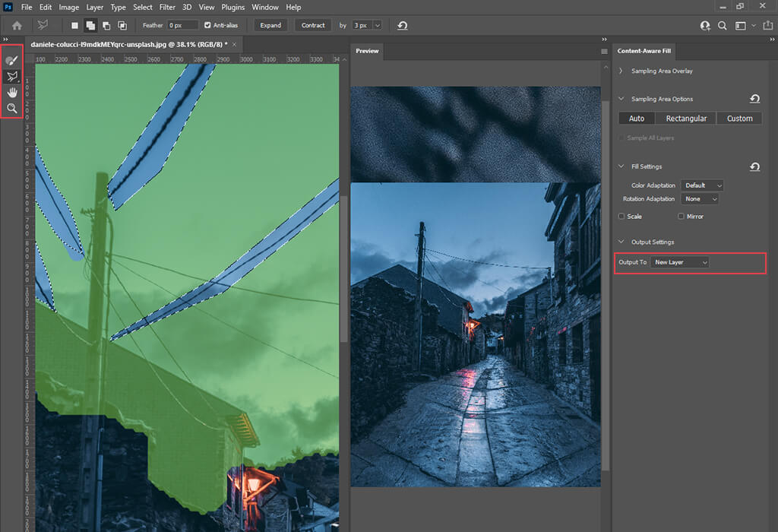Reset Fill Settings to default
Screen dimensions: 778x532
754,166
